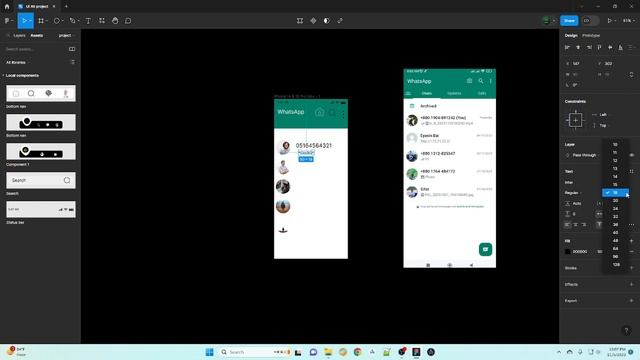Open text Type details three-dots icon

pyautogui.click(x=631, y=224)
